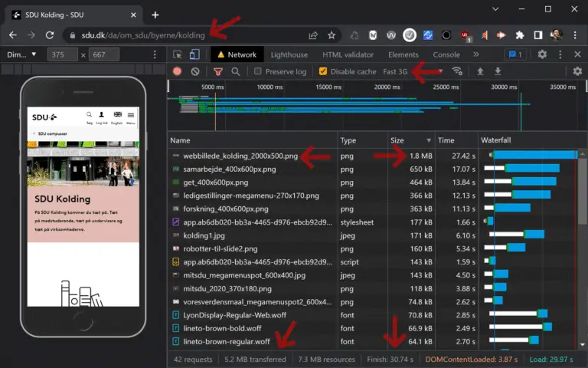
Task: Sort by the Time column header
Action: click(456, 140)
